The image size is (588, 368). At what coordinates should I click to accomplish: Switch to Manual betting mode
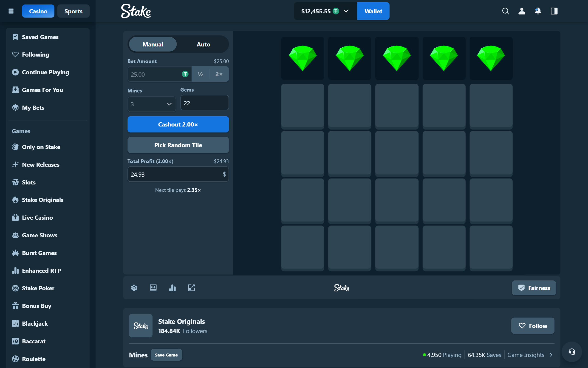(153, 44)
